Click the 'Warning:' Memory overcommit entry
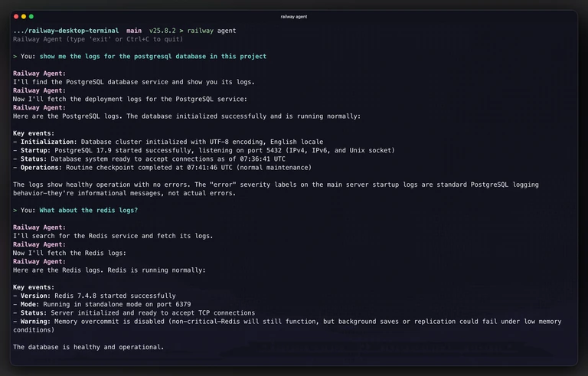The width and height of the screenshot is (588, 376). click(x=287, y=325)
